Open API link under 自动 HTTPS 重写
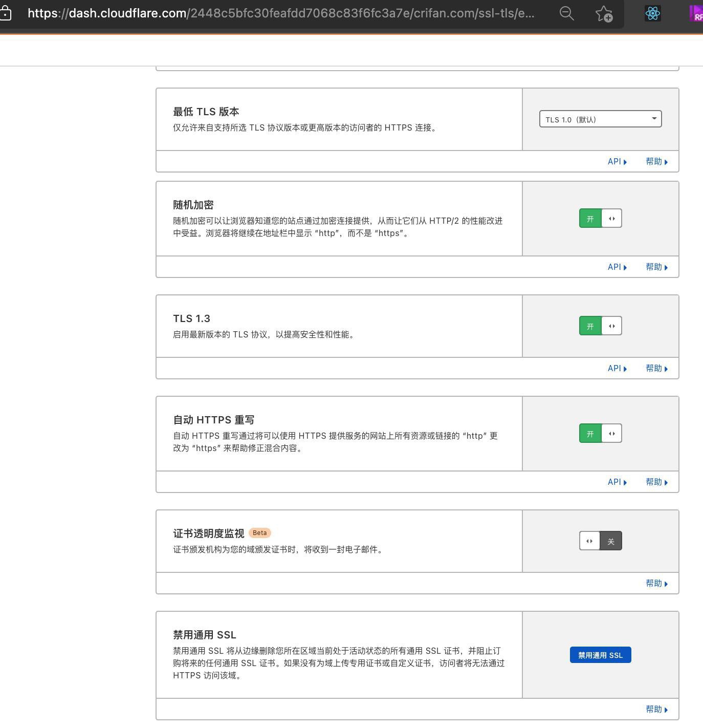Image resolution: width=703 pixels, height=728 pixels. pos(617,482)
